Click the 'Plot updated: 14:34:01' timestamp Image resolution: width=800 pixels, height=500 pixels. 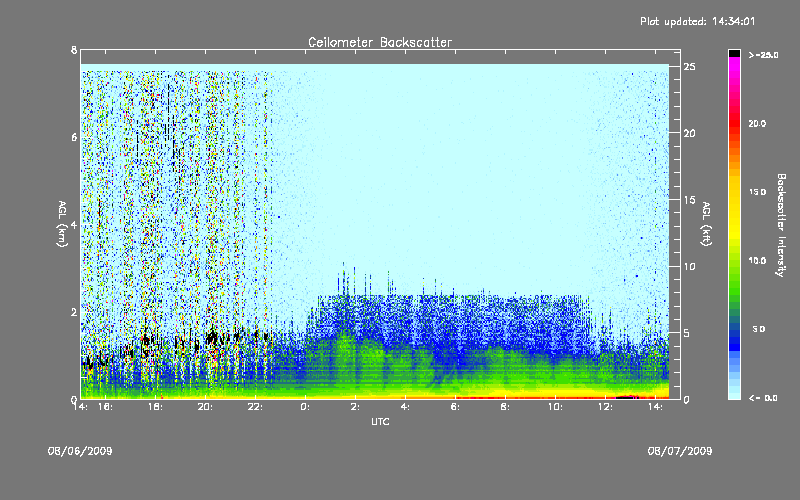tap(697, 21)
